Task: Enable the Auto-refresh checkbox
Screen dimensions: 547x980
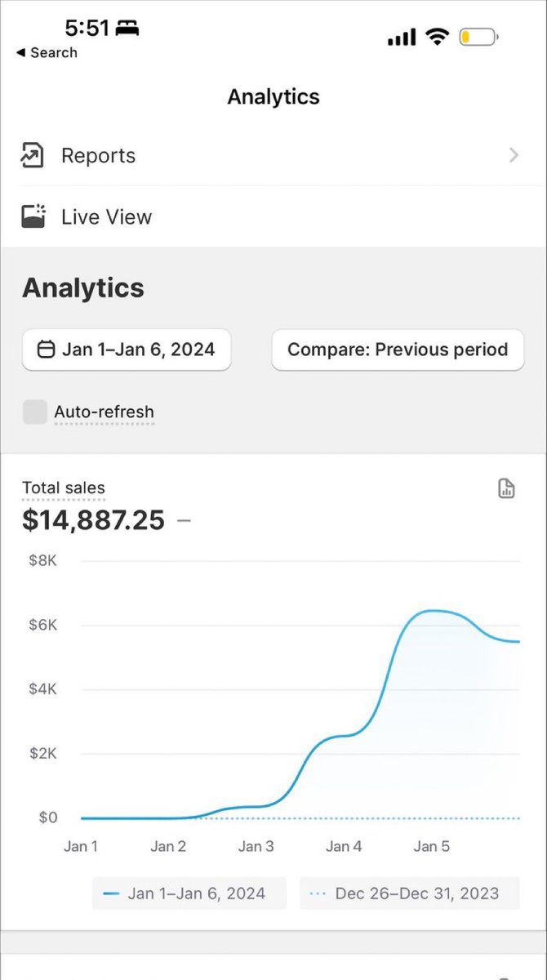Action: pyautogui.click(x=35, y=412)
